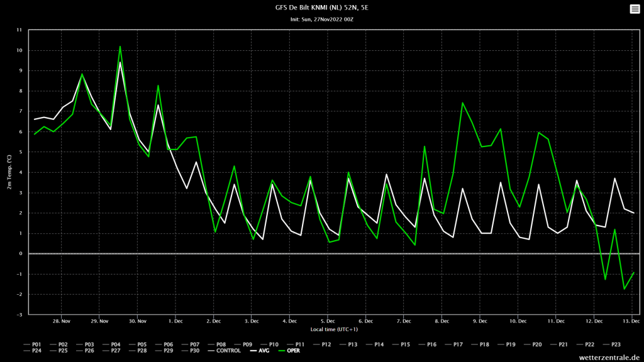Select the 1. Dec x-axis date label
The width and height of the screenshot is (644, 362).
[x=175, y=321]
